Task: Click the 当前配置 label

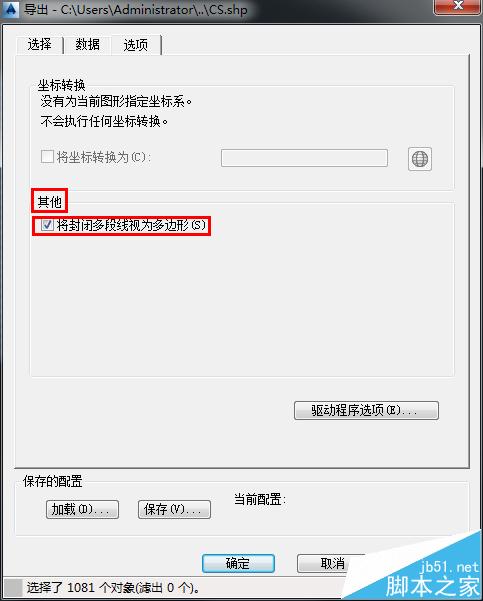Action: tap(260, 499)
